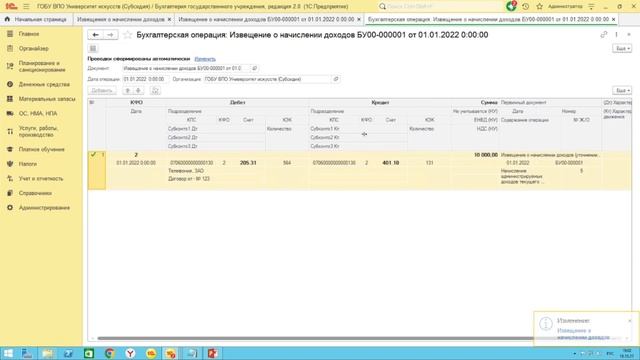Viewport: 640px width, 360px height.
Task: Go back with left arrow button
Action: click(95, 35)
